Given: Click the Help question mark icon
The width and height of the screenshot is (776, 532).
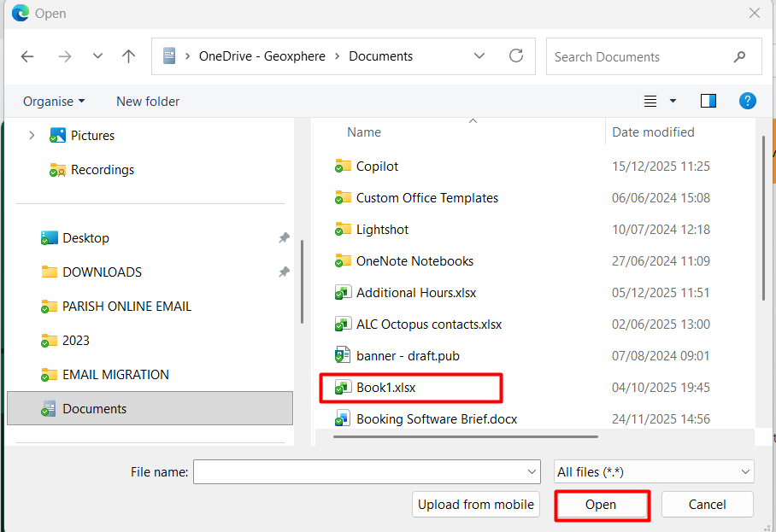Looking at the screenshot, I should tap(747, 101).
